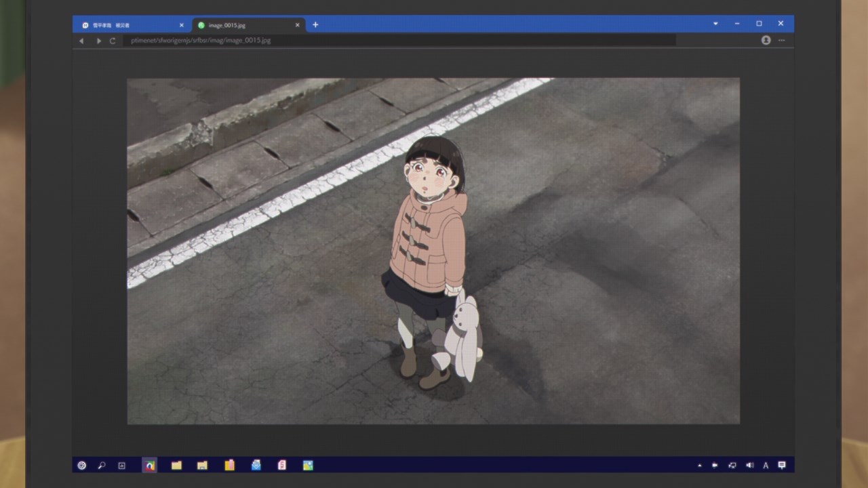The height and width of the screenshot is (488, 868).
Task: Reload the page with the refresh icon
Action: click(113, 41)
